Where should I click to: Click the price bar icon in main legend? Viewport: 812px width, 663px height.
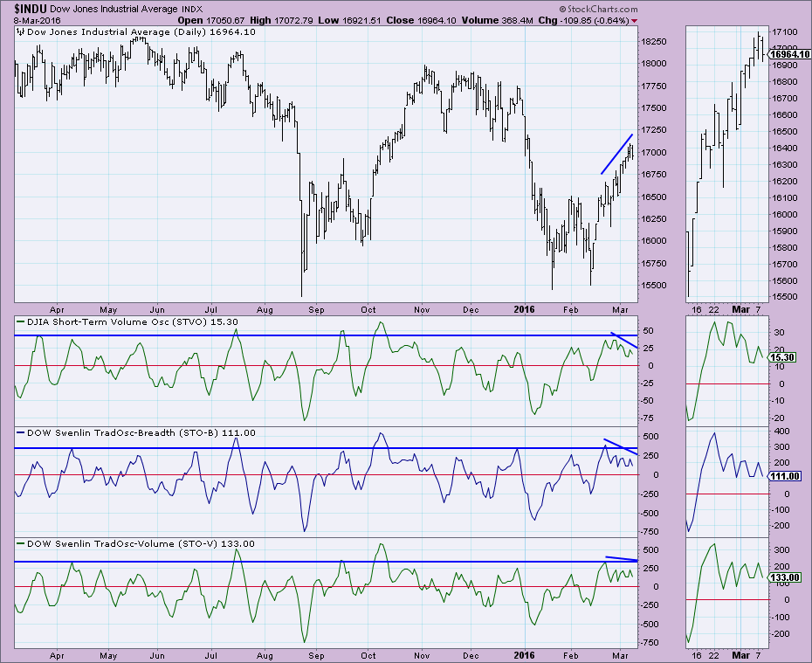tap(21, 32)
